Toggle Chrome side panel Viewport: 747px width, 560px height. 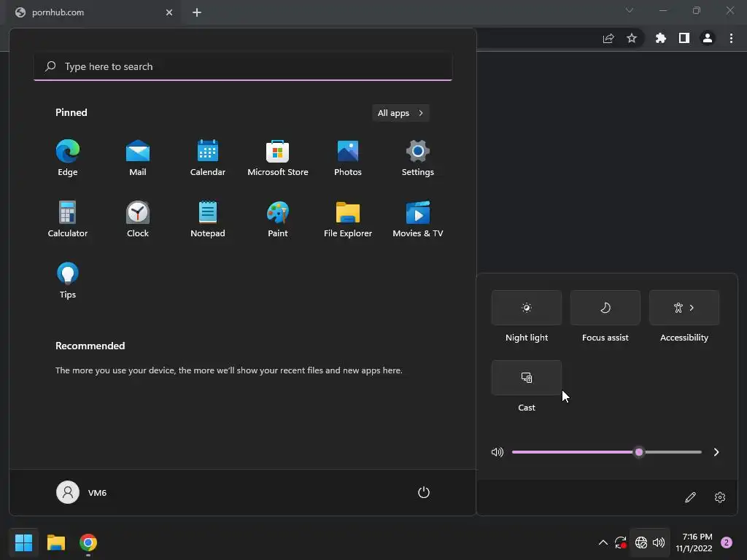684,38
